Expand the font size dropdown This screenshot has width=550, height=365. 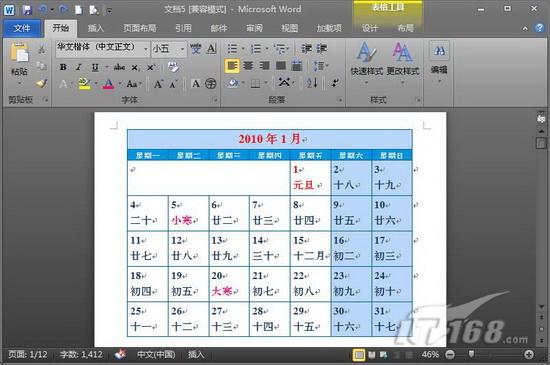tap(182, 49)
